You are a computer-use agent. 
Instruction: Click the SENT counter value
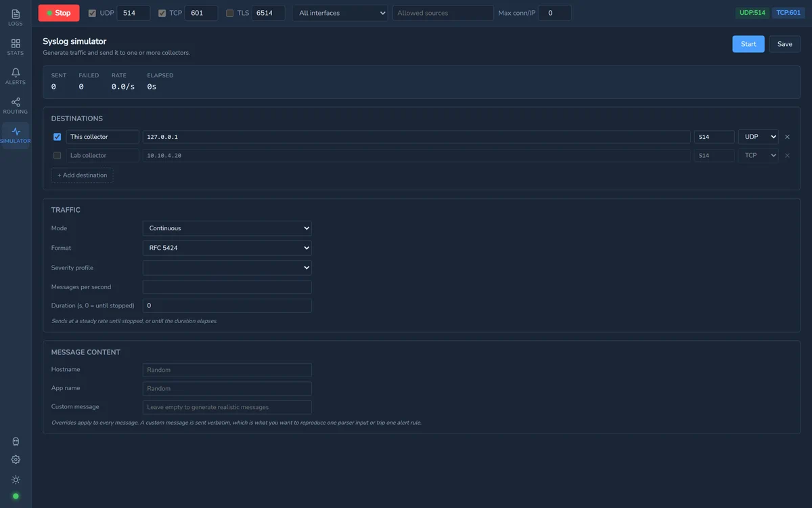(x=53, y=87)
